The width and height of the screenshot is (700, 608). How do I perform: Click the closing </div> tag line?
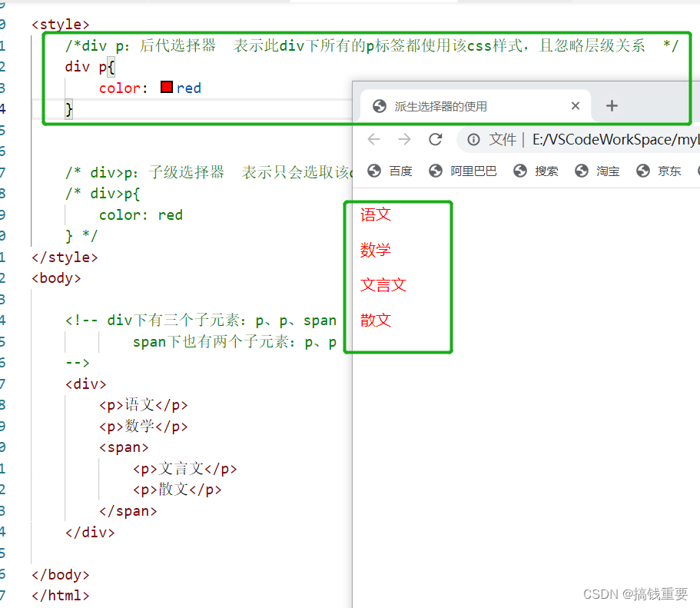coord(90,533)
